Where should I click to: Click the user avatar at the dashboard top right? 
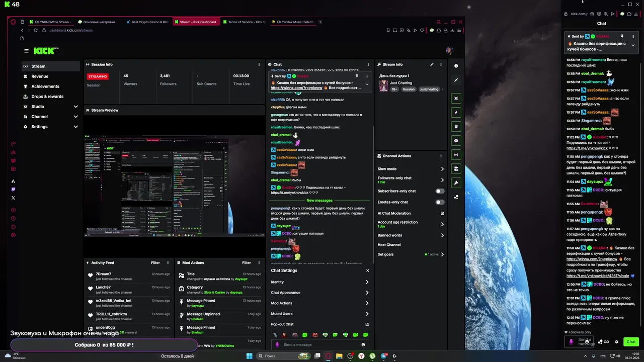pos(449,50)
